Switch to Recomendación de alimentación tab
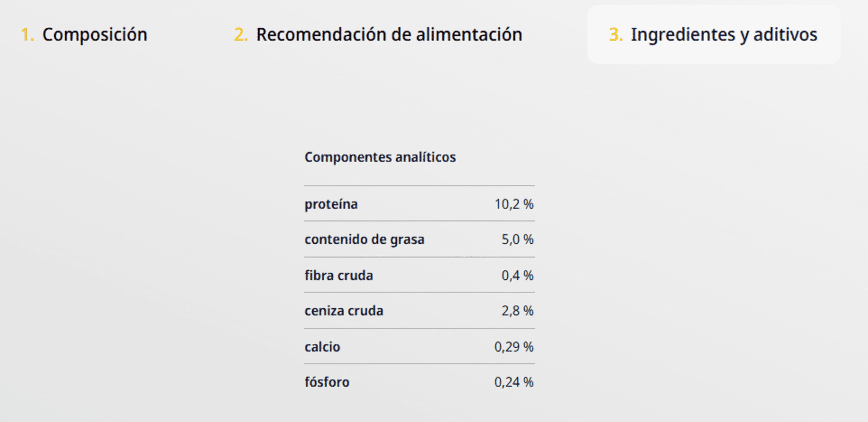Screen dimensions: 868x422 (378, 35)
